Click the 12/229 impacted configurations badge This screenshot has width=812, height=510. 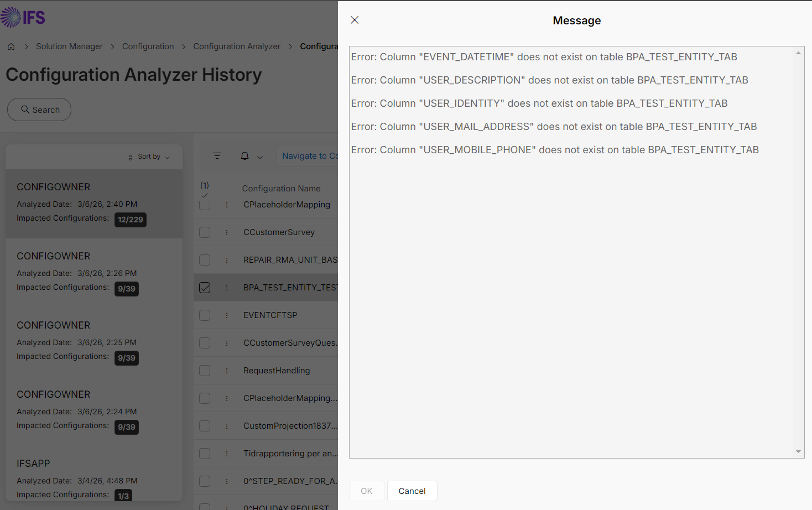131,220
